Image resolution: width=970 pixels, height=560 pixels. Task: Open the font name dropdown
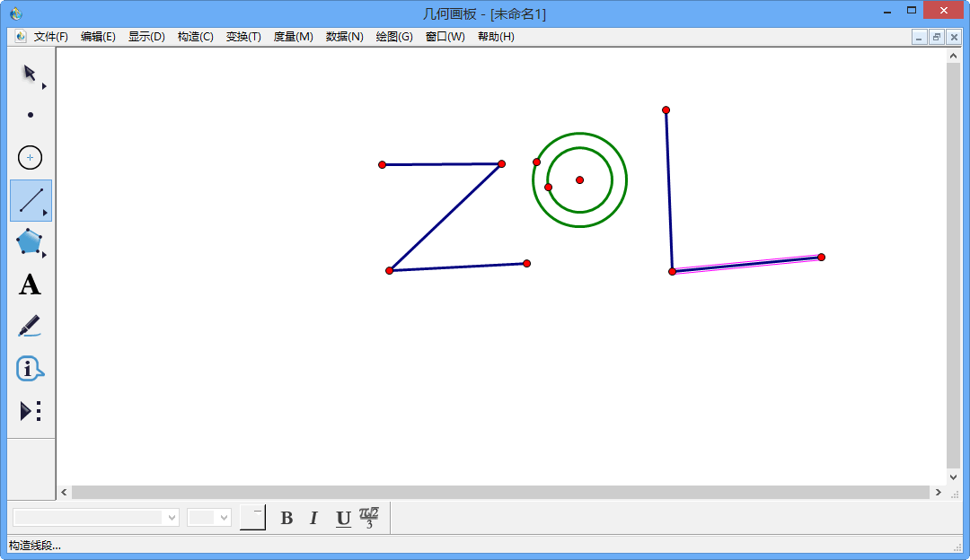click(x=171, y=518)
